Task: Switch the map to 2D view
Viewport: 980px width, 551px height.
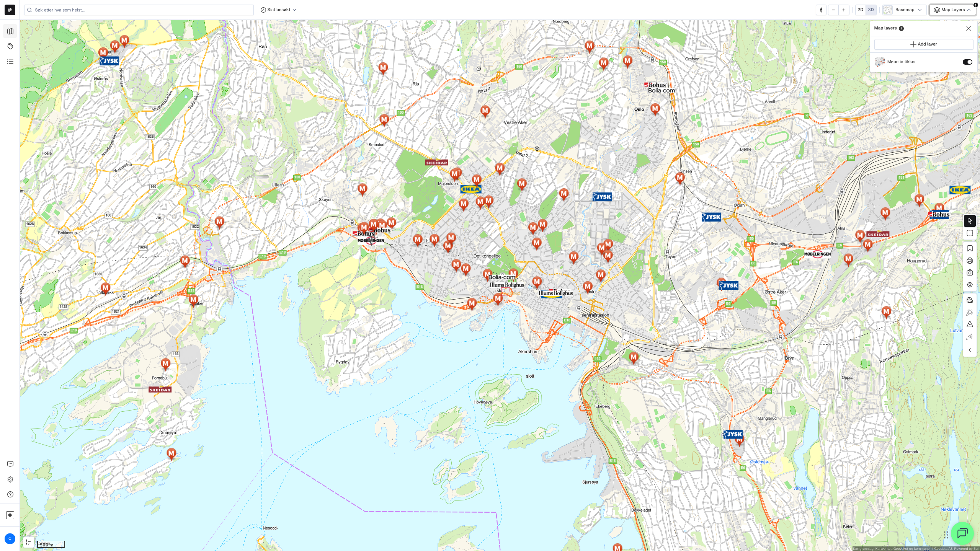Action: pos(861,10)
